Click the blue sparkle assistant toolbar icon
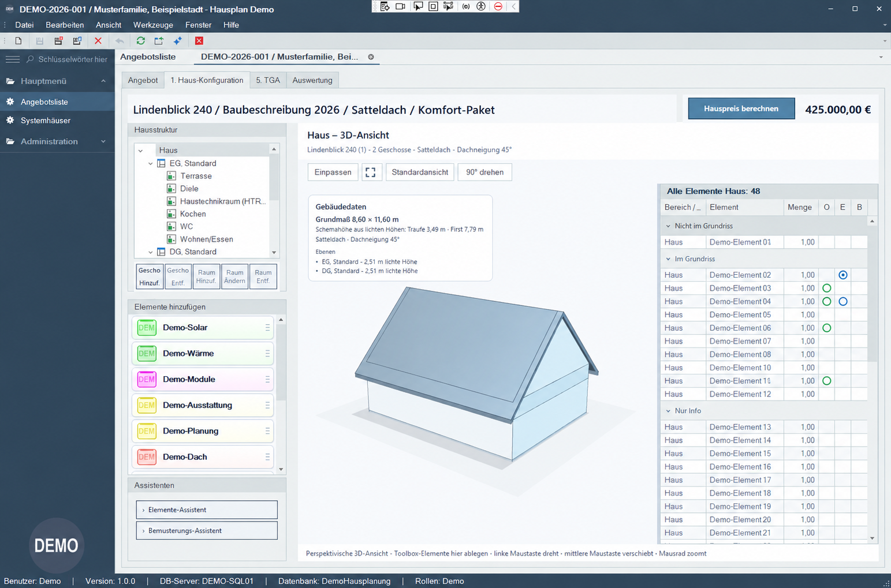This screenshot has width=891, height=588. tap(178, 41)
